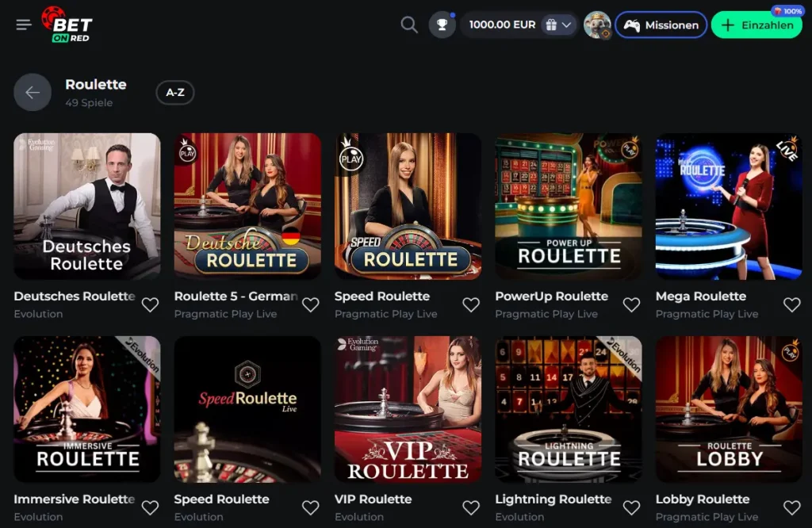Open Roulette Lobby thumbnail
Screen dimensions: 812x528
pos(730,409)
